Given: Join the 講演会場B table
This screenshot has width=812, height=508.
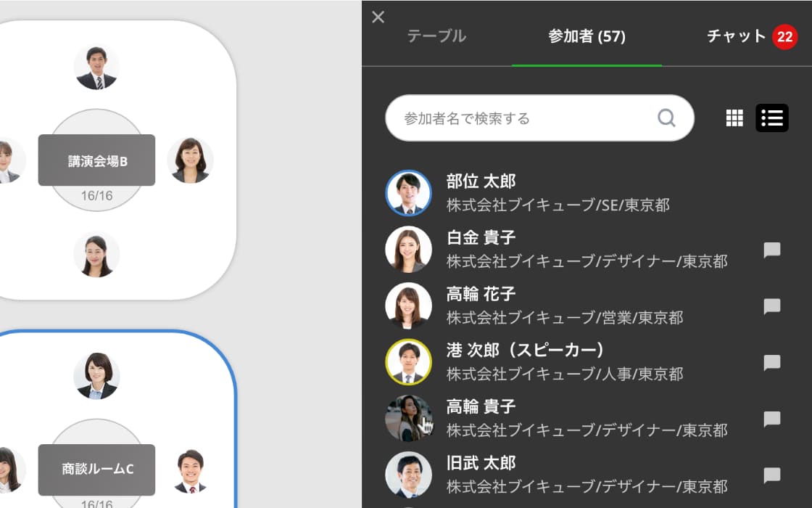Looking at the screenshot, I should tap(97, 160).
